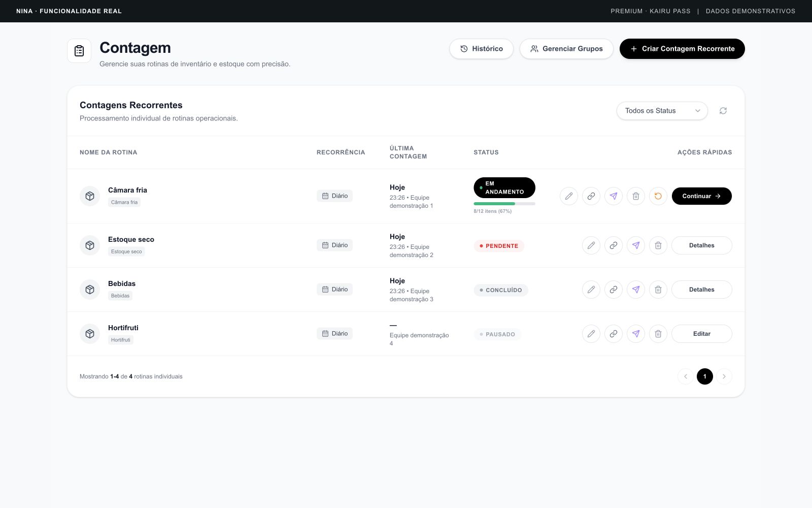Restart Câmara fria count with orange icon
812x508 pixels.
(658, 196)
